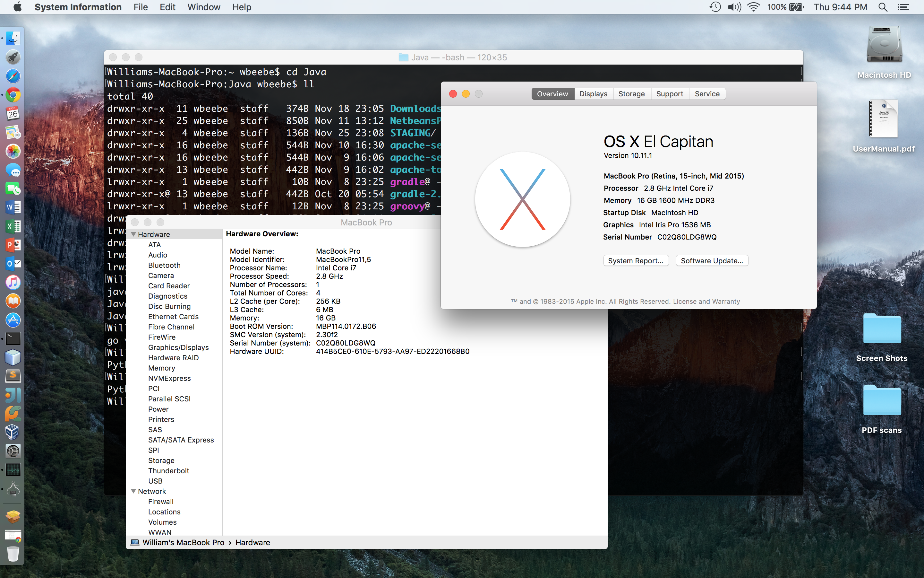
Task: Select Graphics/Displays in the sidebar
Action: click(178, 347)
